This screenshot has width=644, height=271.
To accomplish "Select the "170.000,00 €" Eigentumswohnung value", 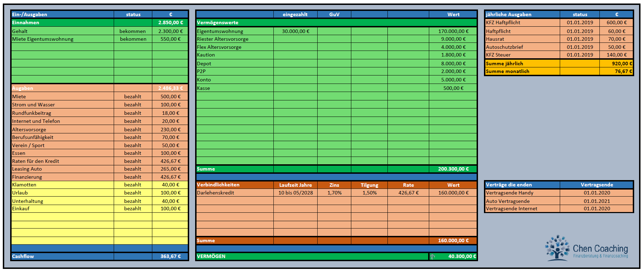I will pos(453,31).
